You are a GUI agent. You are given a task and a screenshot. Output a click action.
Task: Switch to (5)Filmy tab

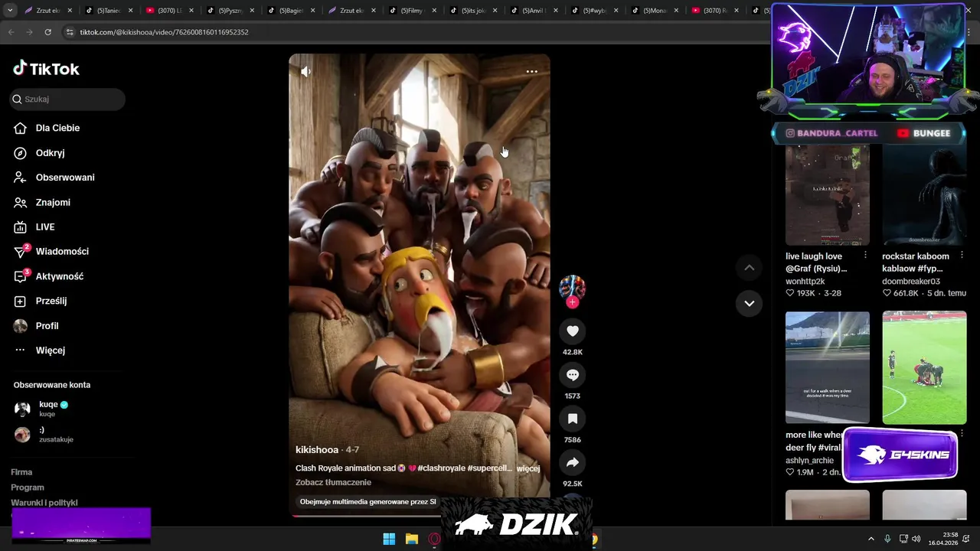click(410, 11)
